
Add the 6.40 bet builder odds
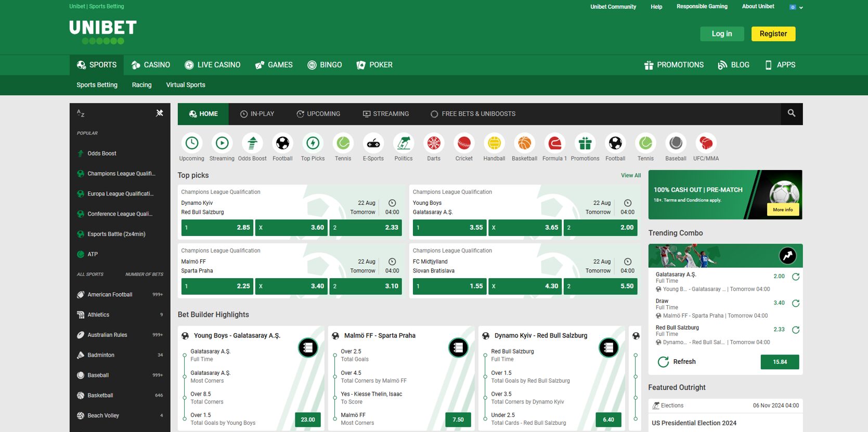608,420
